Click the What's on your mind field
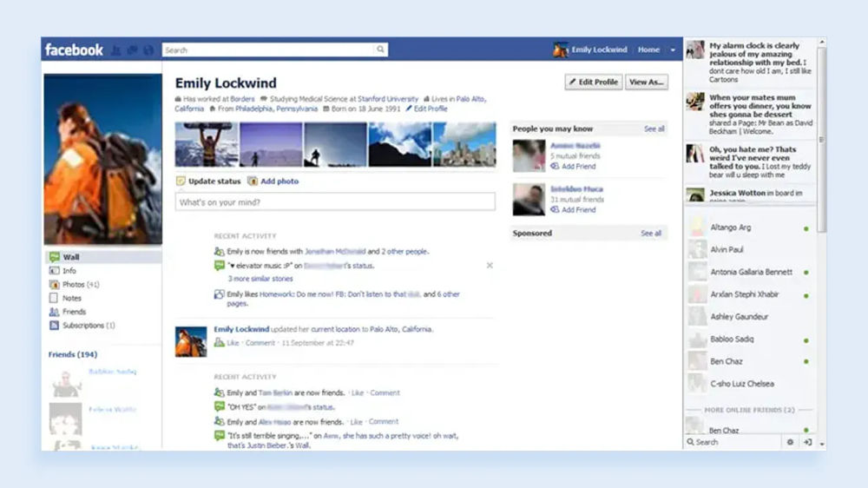Image resolution: width=868 pixels, height=488 pixels. point(335,202)
